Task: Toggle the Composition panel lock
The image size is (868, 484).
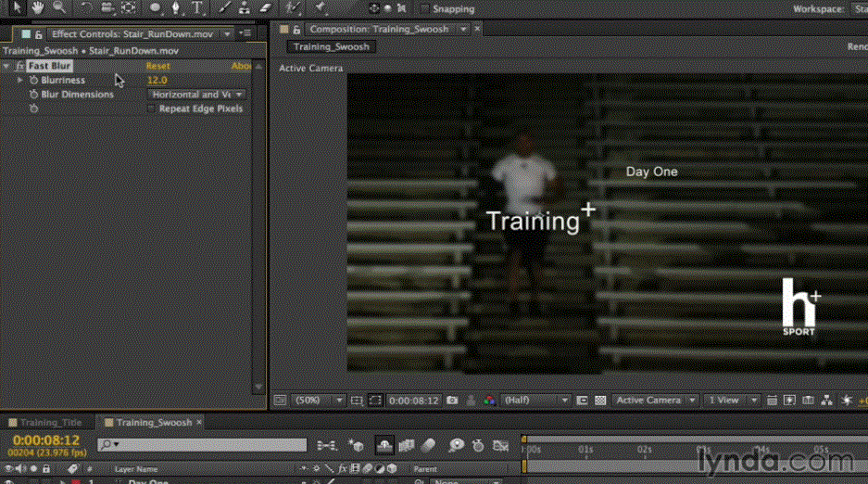Action: [296, 30]
